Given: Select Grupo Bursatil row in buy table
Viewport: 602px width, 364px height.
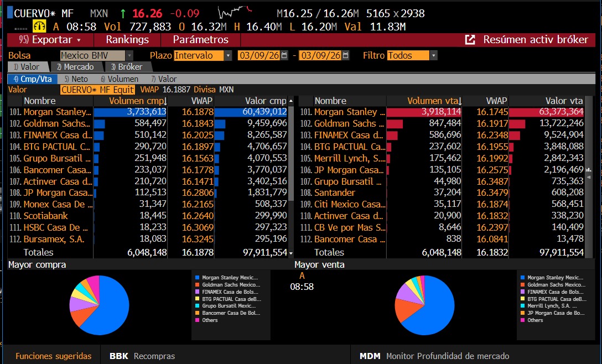Looking at the screenshot, I should 147,158.
